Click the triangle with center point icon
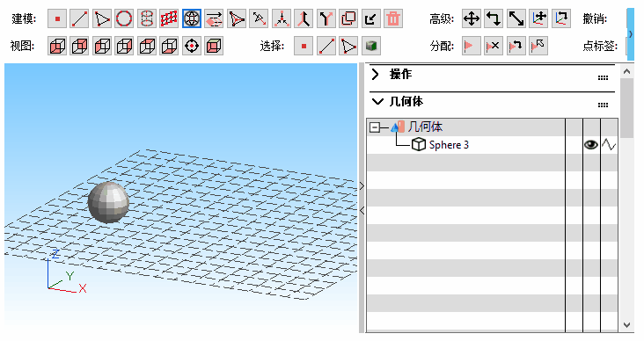 [x=237, y=18]
